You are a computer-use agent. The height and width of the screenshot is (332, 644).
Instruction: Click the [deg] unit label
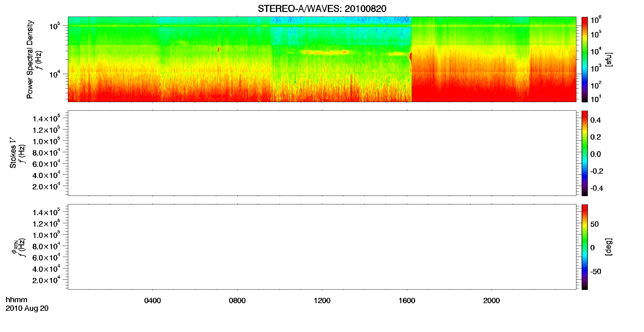[x=609, y=247]
